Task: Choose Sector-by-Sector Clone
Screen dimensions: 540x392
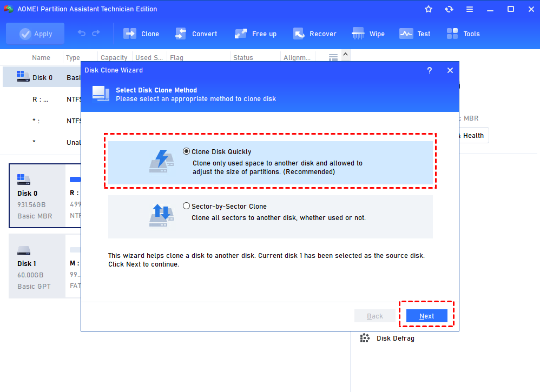Action: (186, 206)
